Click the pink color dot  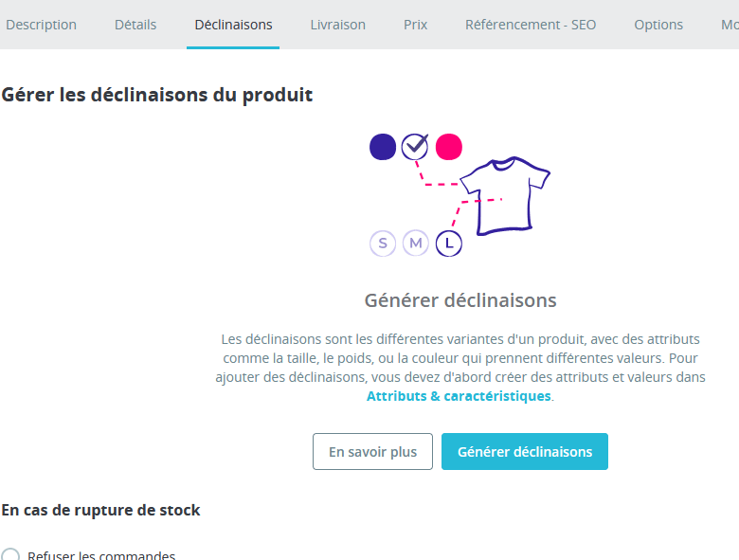(x=448, y=147)
